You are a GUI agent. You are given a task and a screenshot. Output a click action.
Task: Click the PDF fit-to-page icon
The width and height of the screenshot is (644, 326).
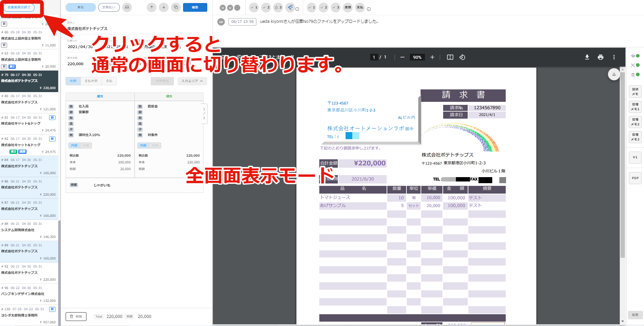[450, 57]
